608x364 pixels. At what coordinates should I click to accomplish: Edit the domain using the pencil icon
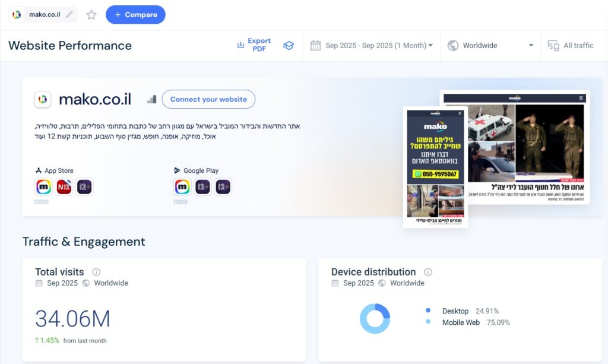(x=69, y=14)
